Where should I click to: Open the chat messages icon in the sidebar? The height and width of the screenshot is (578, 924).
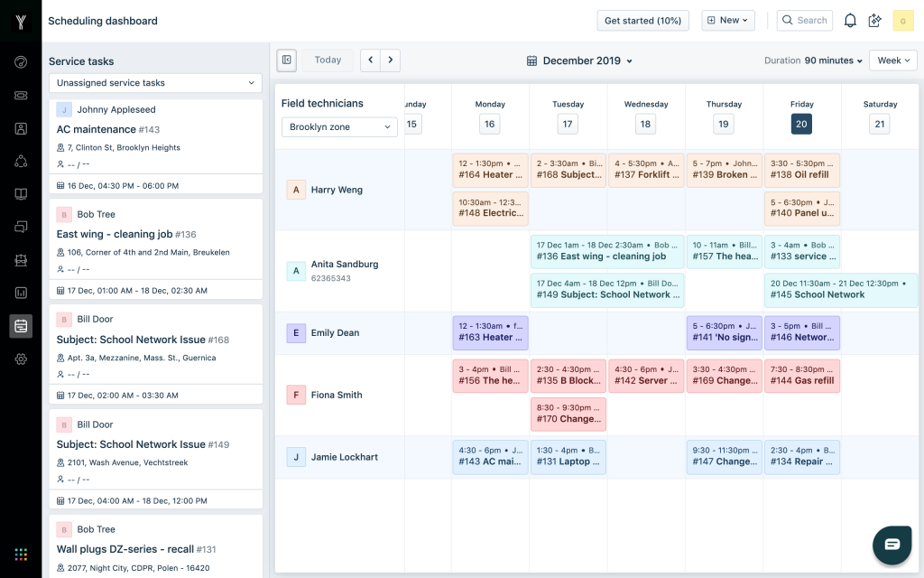coord(21,227)
